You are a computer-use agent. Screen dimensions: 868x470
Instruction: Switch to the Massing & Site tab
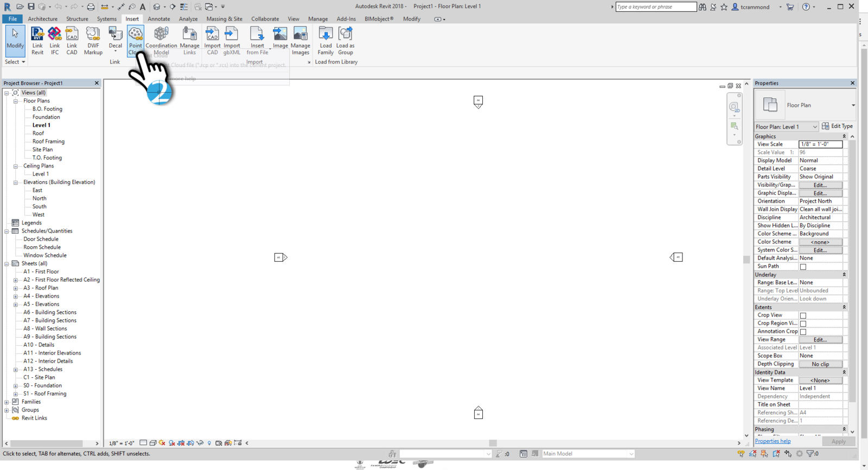224,19
